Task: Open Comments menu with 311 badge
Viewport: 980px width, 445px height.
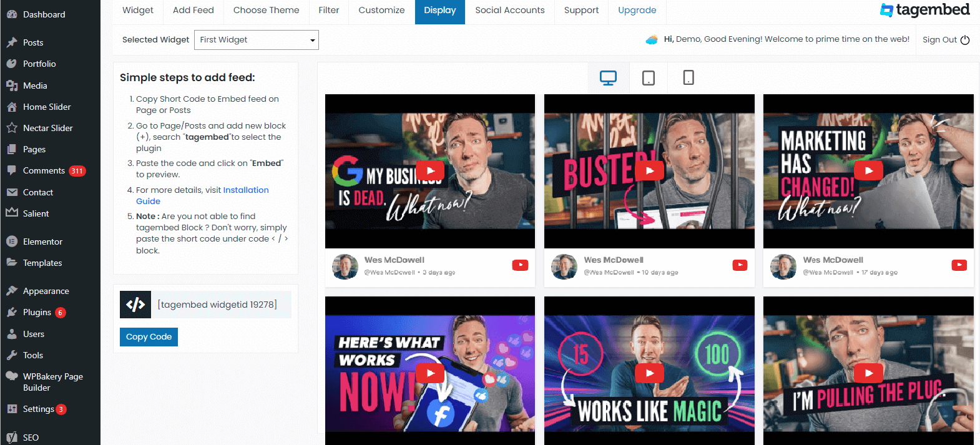Action: coord(50,170)
